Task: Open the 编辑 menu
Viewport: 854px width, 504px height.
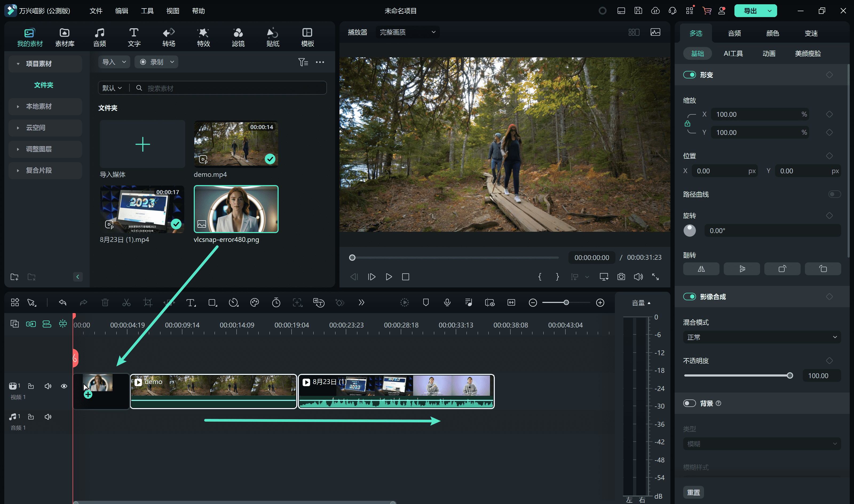Action: pyautogui.click(x=121, y=11)
